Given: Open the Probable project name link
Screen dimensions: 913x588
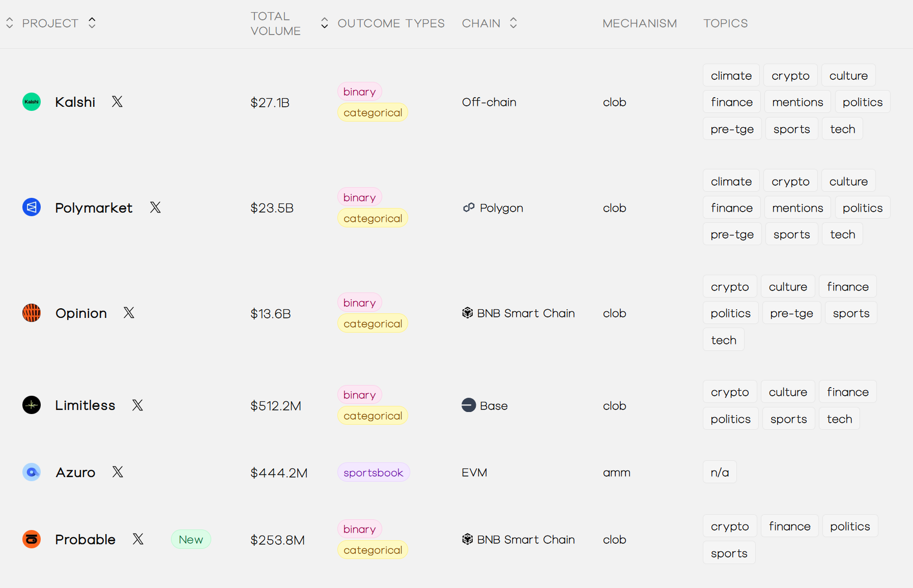Looking at the screenshot, I should pos(85,540).
